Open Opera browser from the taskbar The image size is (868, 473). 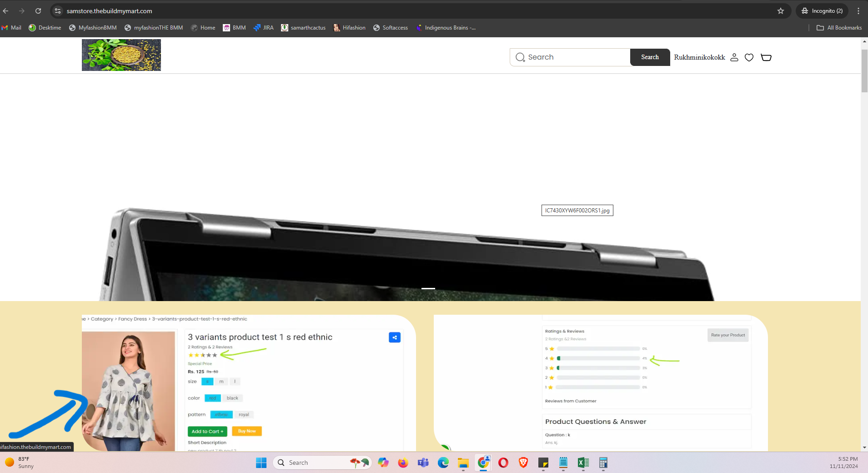point(503,463)
